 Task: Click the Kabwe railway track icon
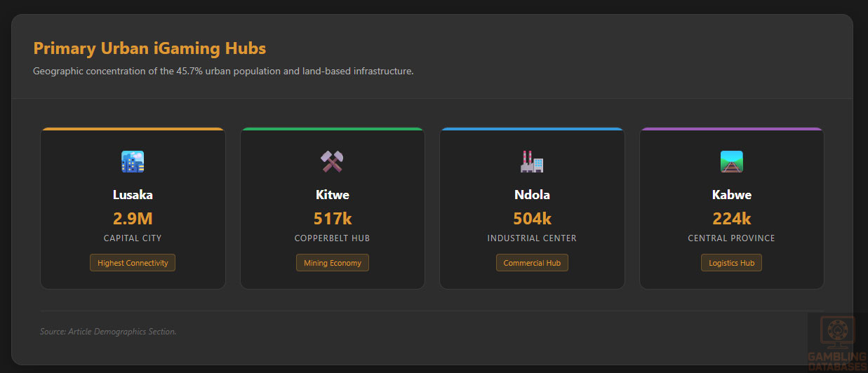(731, 162)
